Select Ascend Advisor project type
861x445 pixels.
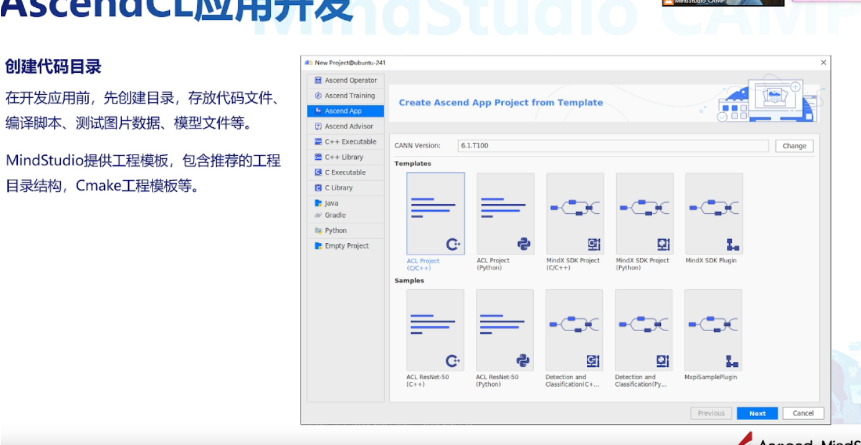tap(345, 126)
